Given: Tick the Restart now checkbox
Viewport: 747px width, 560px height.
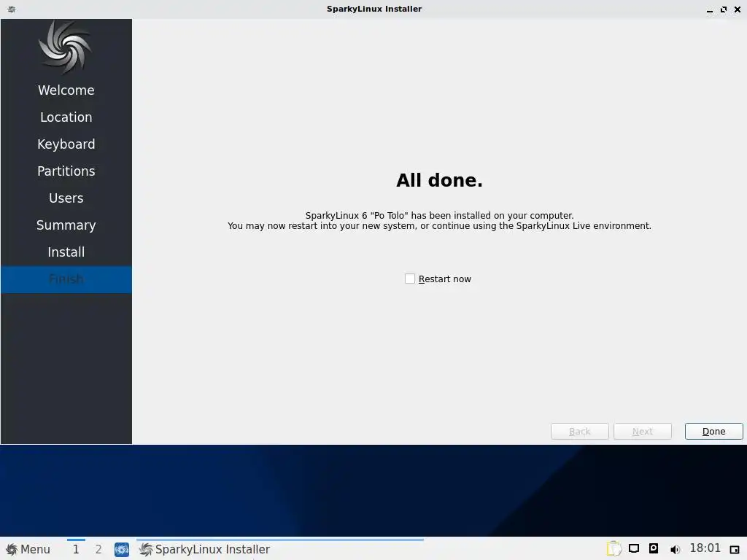Looking at the screenshot, I should [410, 279].
